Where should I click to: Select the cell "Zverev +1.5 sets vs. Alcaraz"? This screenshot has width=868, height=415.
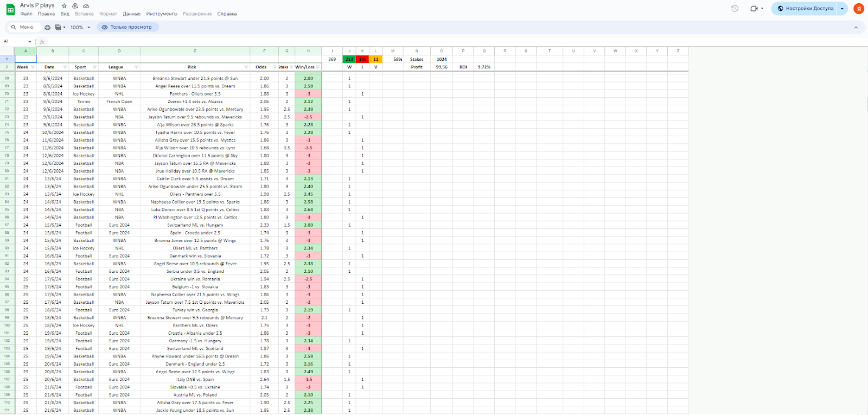pyautogui.click(x=195, y=101)
